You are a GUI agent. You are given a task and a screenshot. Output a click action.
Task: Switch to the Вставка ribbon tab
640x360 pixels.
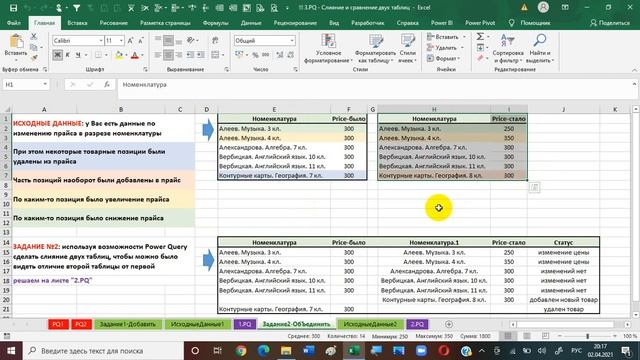(77, 23)
